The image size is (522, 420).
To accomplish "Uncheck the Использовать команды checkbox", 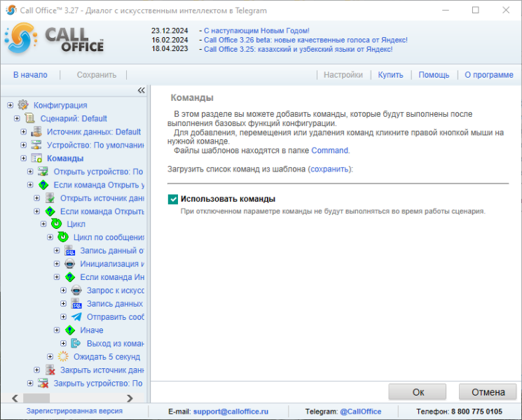I will tap(173, 199).
